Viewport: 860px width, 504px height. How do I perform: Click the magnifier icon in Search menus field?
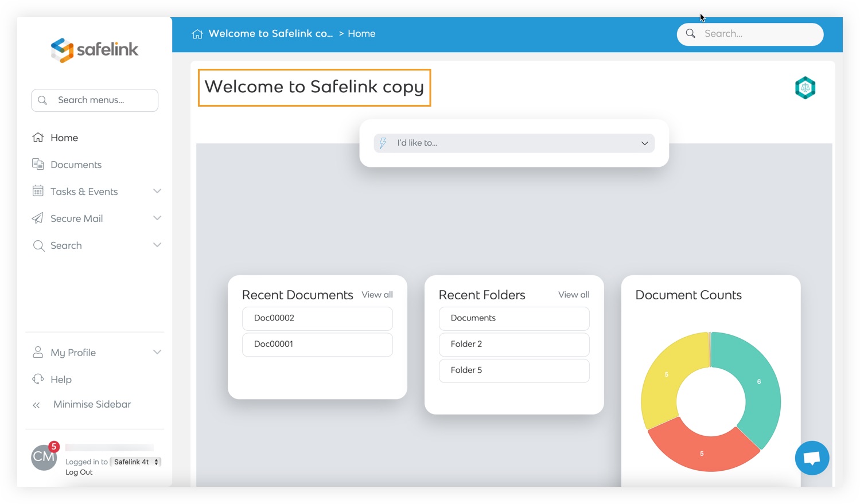[42, 100]
